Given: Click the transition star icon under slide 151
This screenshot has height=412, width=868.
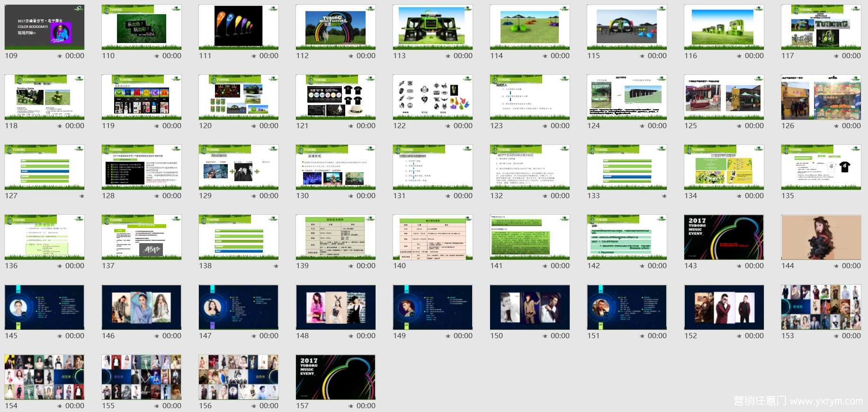Looking at the screenshot, I should [x=642, y=336].
